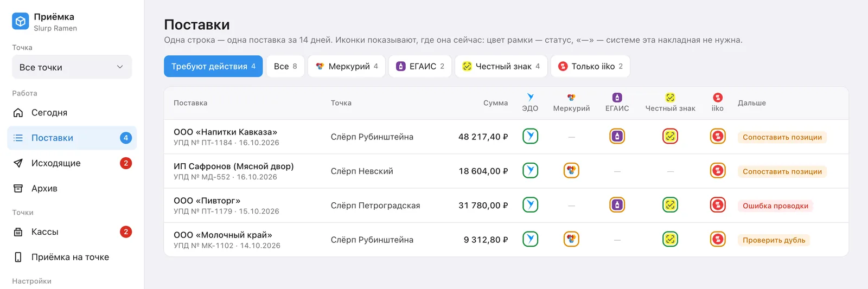Click the badge 4 on Поставки

(x=126, y=138)
